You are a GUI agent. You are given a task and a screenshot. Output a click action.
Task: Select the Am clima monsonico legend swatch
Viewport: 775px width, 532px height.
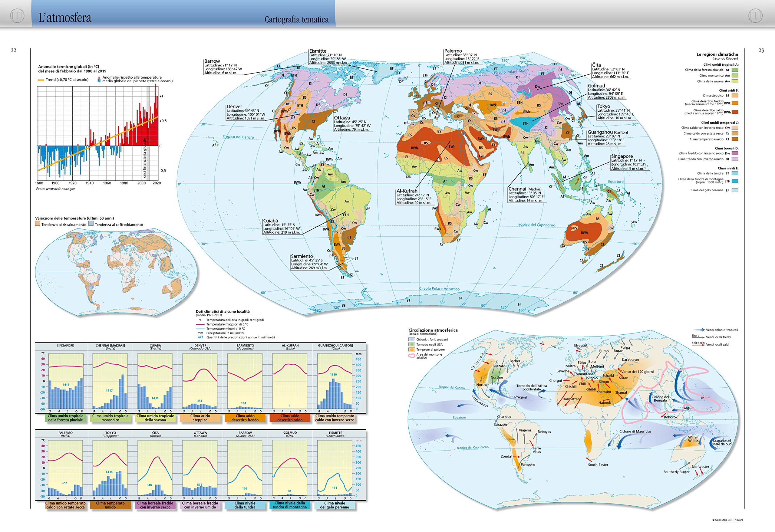735,76
